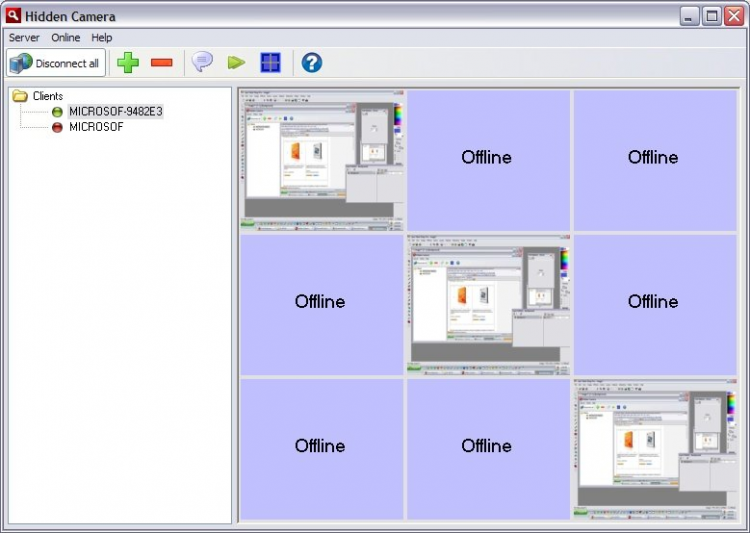The height and width of the screenshot is (533, 750).
Task: Open the Server menu
Action: coord(24,37)
